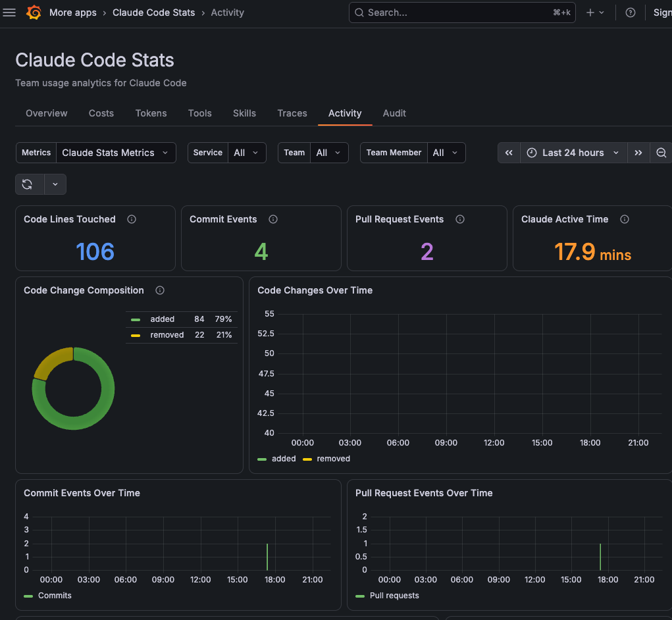The image size is (672, 620).
Task: Shift time range backward
Action: pyautogui.click(x=509, y=153)
